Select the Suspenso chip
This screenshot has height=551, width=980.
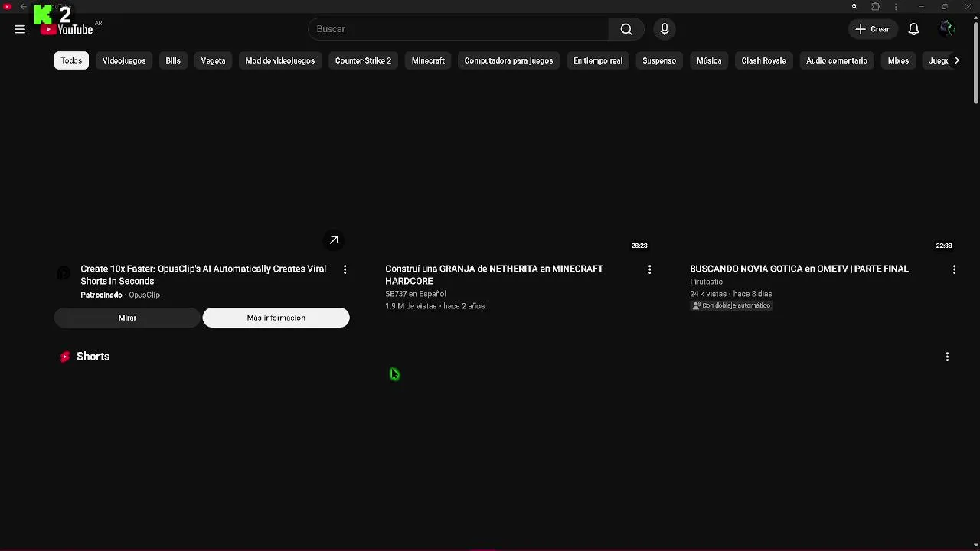[659, 60]
